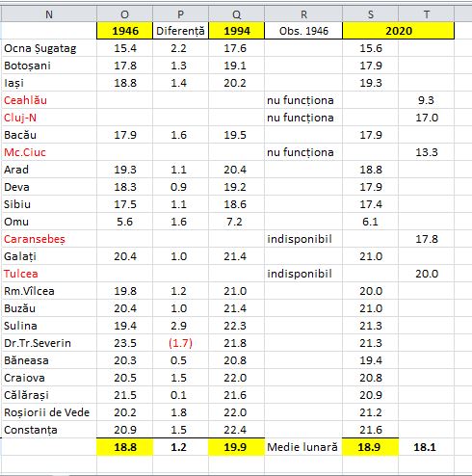The height and width of the screenshot is (476, 472).
Task: Select the Obs. 1946 header cell
Action: tap(303, 31)
